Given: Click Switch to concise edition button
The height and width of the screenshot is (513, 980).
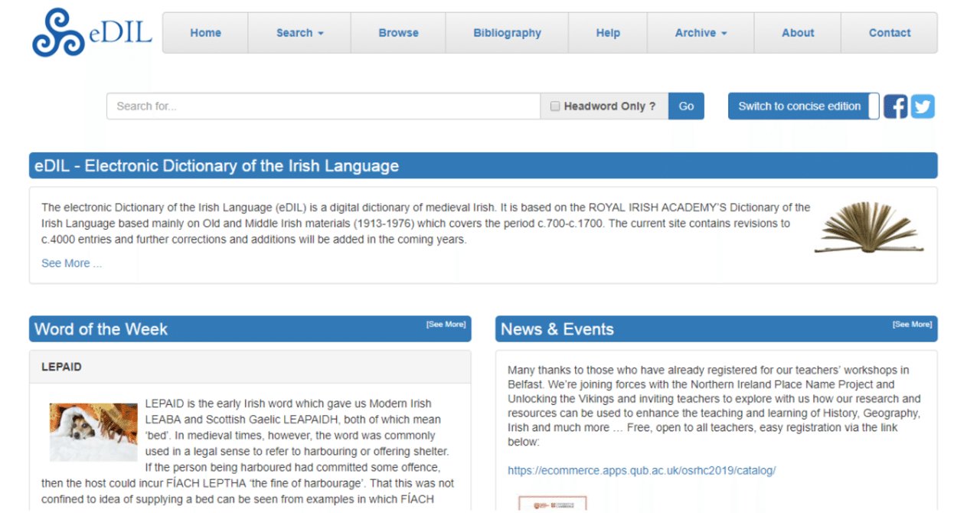Looking at the screenshot, I should [x=803, y=106].
